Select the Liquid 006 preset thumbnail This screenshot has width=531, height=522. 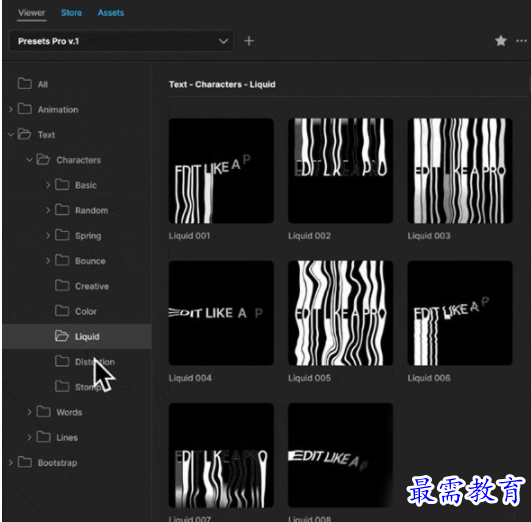460,313
